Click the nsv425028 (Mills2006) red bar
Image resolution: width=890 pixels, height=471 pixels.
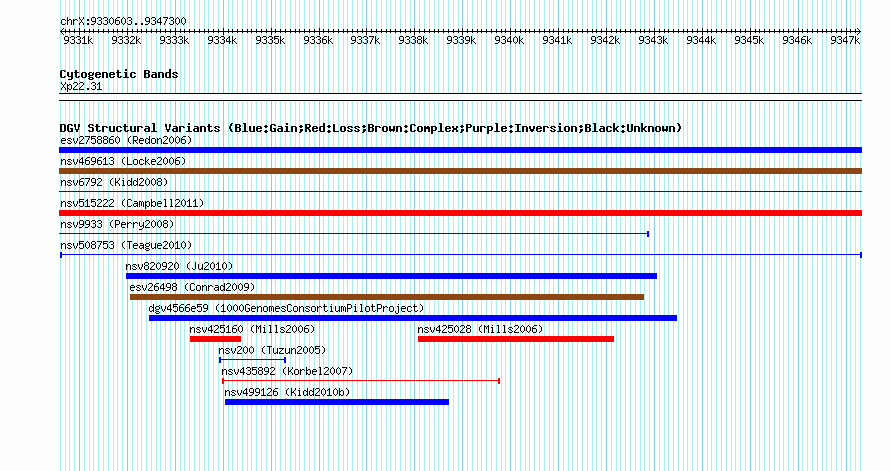point(516,339)
